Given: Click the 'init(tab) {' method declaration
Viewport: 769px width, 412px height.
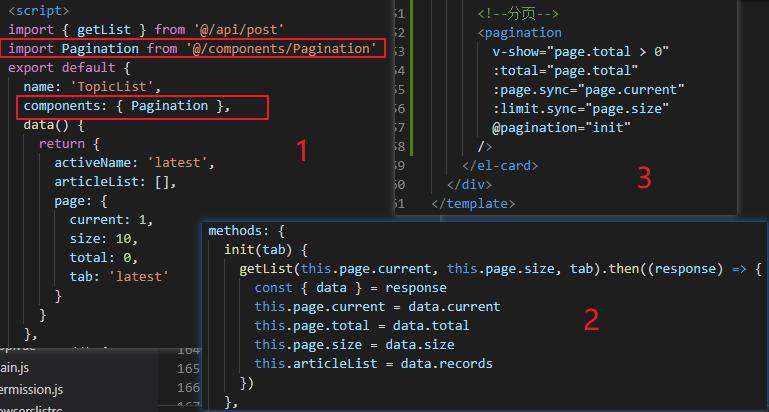Looking at the screenshot, I should click(x=266, y=250).
